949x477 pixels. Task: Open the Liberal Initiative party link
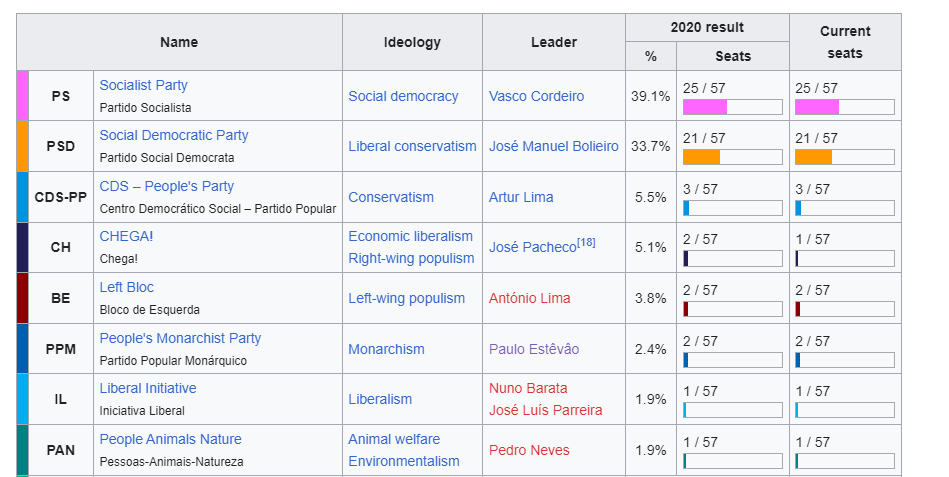point(148,388)
